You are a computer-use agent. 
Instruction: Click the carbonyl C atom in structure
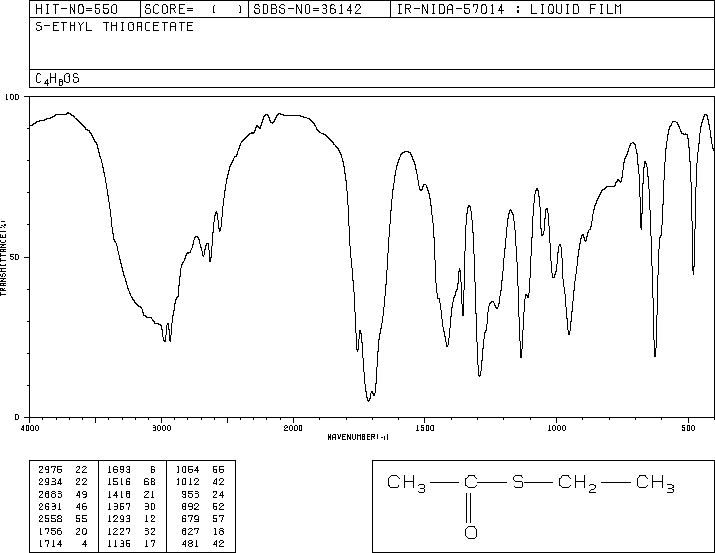coord(471,482)
